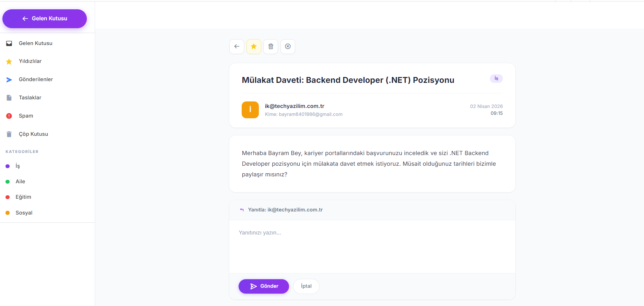Click the orange dot next to Sosyal

coord(8,213)
